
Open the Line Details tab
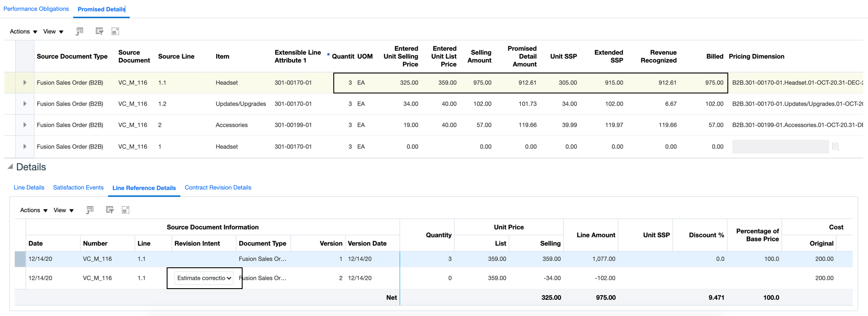pos(29,188)
